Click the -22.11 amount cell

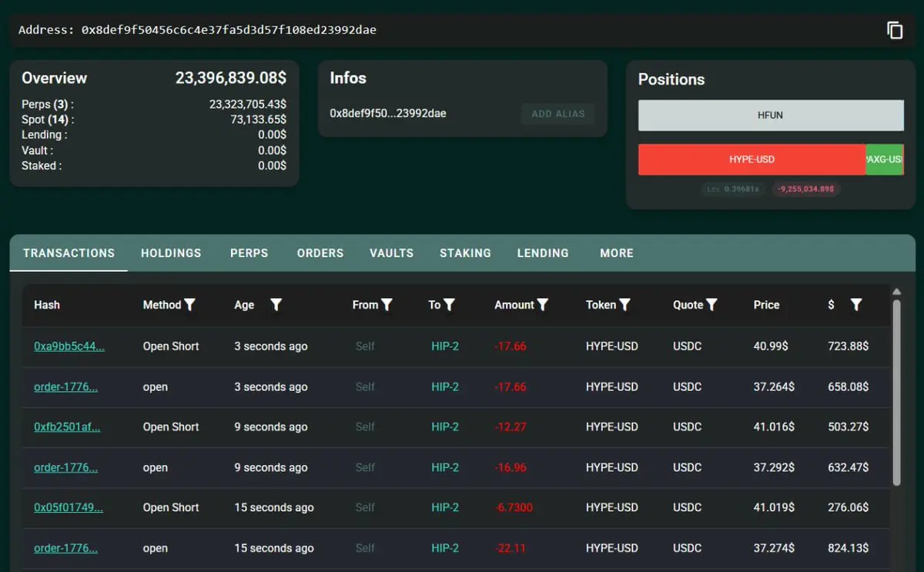pyautogui.click(x=511, y=548)
